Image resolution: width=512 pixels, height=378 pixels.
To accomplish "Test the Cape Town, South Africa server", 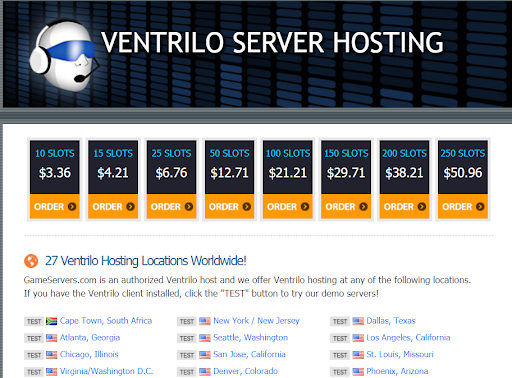I will click(x=34, y=321).
